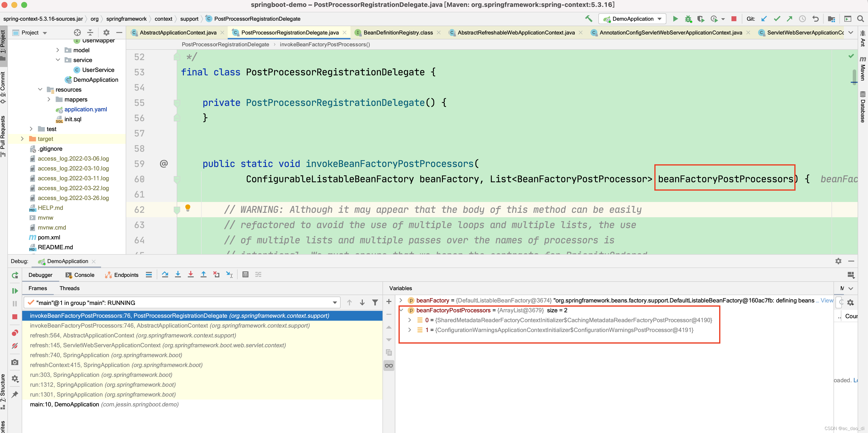Image resolution: width=868 pixels, height=433 pixels.
Task: Switch to BeanDefinitionRegistry.class tab
Action: click(x=398, y=33)
